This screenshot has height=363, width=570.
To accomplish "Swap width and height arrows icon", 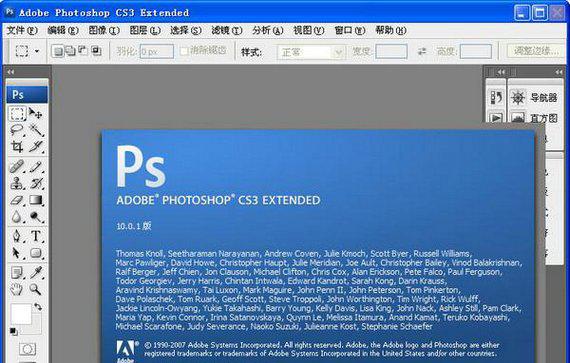I will coord(422,52).
